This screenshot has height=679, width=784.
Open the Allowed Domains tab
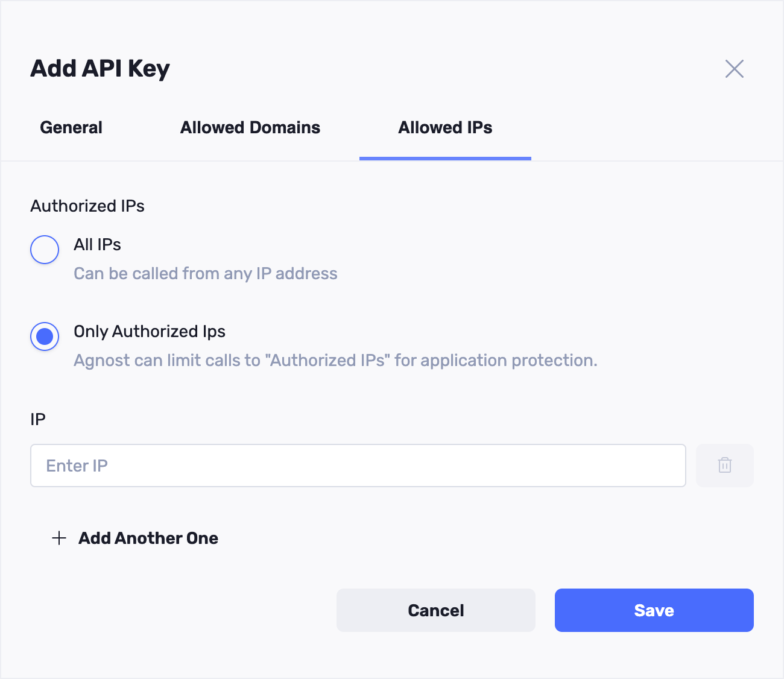click(x=250, y=128)
